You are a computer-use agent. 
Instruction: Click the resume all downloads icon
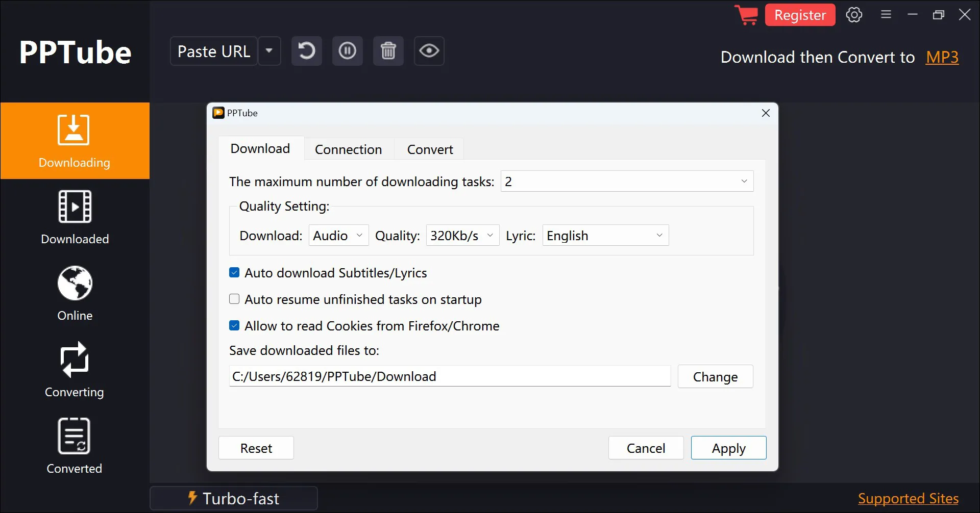coord(306,51)
